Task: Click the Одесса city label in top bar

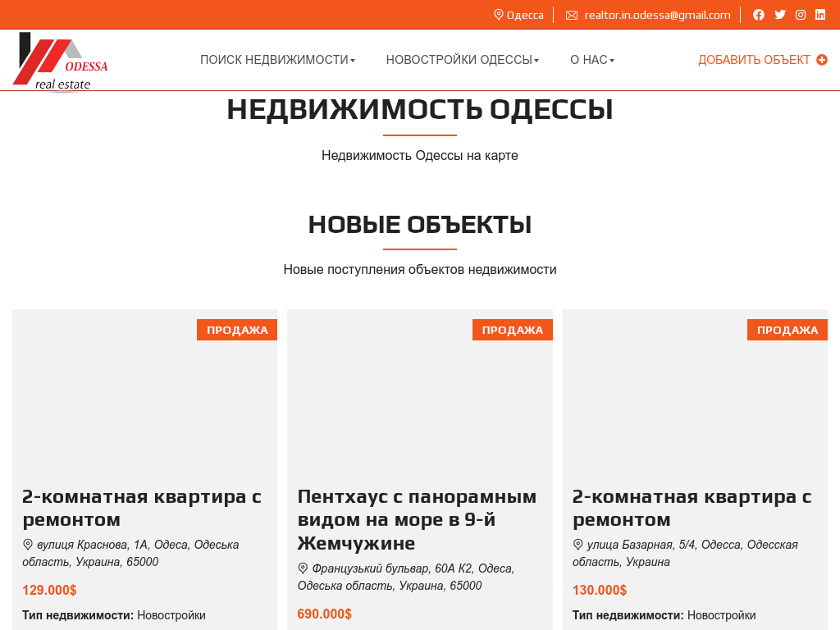Action: pyautogui.click(x=525, y=15)
